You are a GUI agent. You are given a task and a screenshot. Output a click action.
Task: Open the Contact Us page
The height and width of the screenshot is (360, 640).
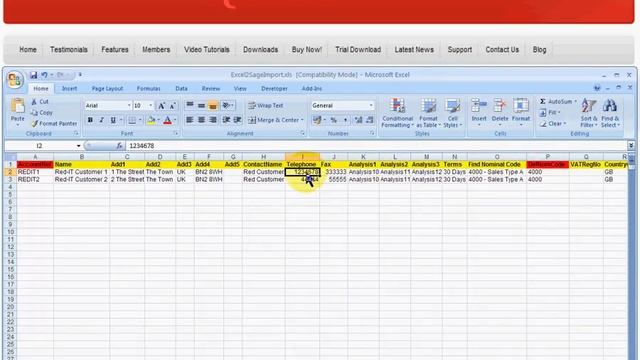click(x=502, y=50)
